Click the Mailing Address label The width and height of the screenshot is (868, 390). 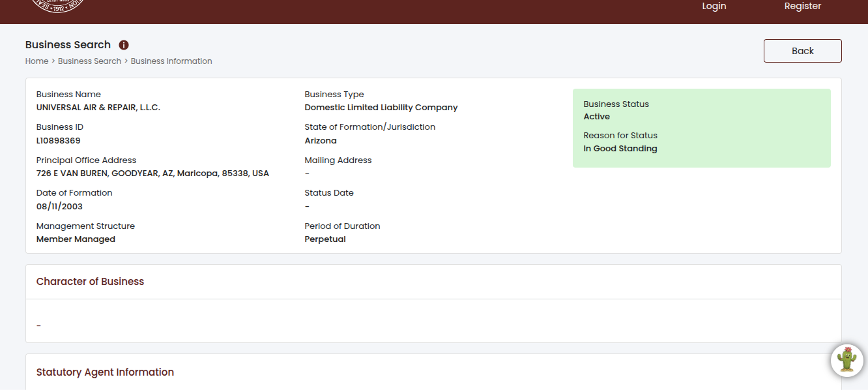click(x=338, y=160)
